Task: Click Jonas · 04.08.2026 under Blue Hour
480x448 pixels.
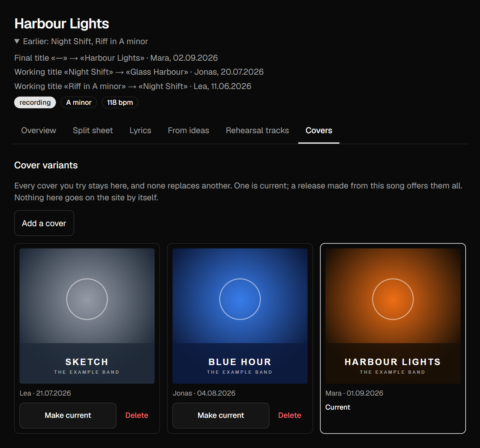Action: (204, 393)
